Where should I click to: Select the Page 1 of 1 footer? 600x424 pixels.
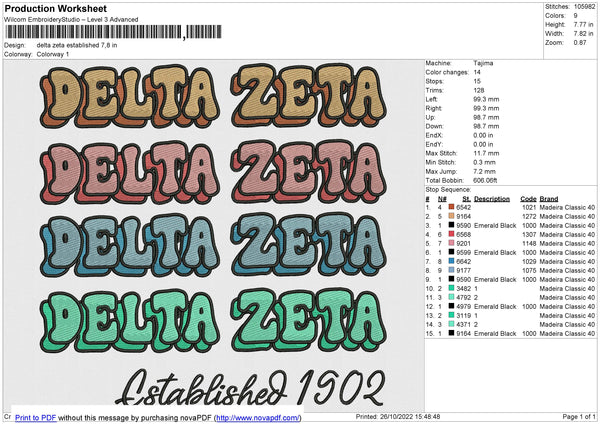click(x=579, y=416)
